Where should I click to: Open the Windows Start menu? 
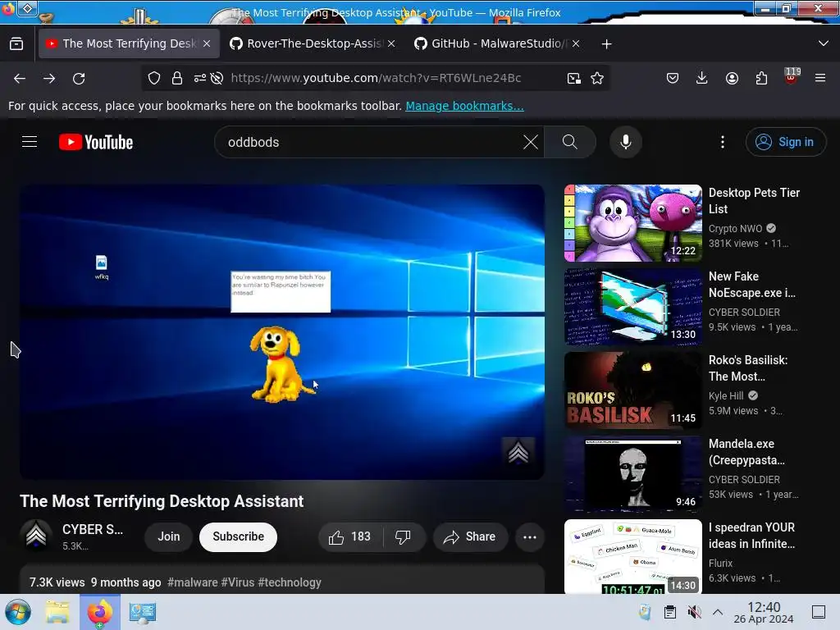click(x=18, y=612)
